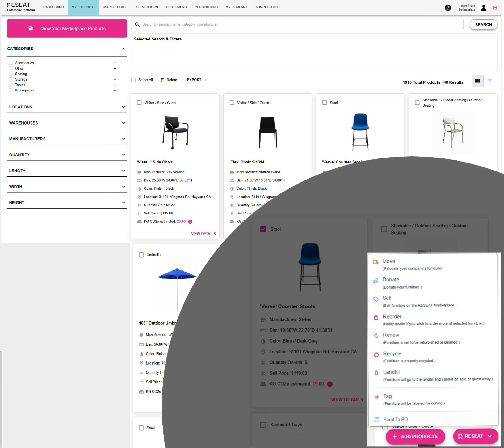Viewport: 504px width, 448px height.
Task: Expand the Width filter
Action: pyautogui.click(x=124, y=187)
